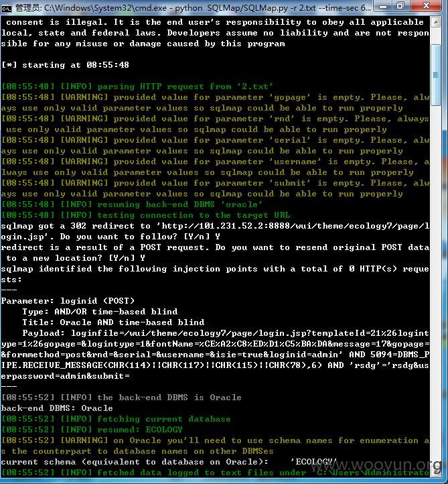The width and height of the screenshot is (448, 484).
Task: Click "resuming back-end DBMS 'oracle'" line
Action: click(x=132, y=204)
